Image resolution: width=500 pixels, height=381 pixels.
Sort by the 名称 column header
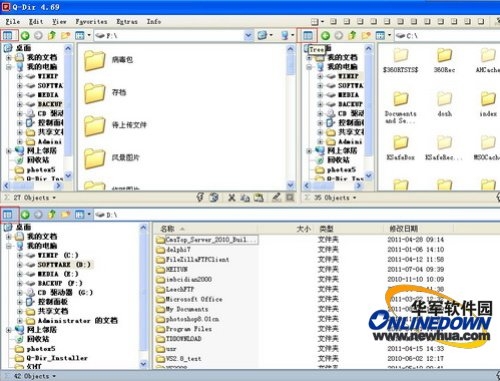167,229
